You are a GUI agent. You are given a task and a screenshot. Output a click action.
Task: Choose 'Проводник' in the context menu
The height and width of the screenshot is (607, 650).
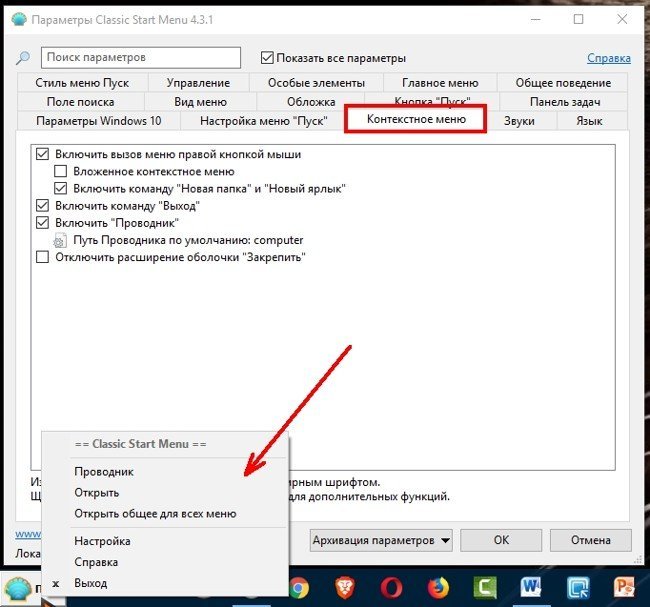coord(165,471)
